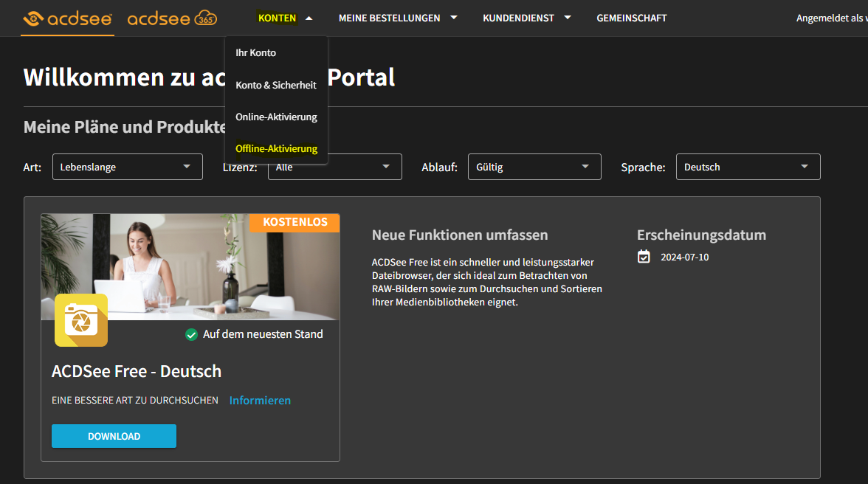Click the EINE BESSERE ART ZU DURCHSUCHEN tagline
Viewport: 868px width, 484px height.
[x=135, y=400]
